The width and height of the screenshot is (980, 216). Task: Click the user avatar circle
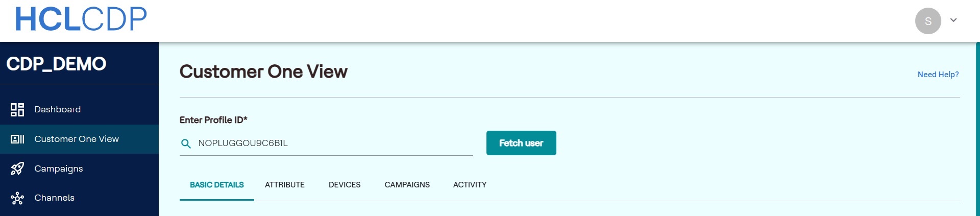[x=927, y=21]
